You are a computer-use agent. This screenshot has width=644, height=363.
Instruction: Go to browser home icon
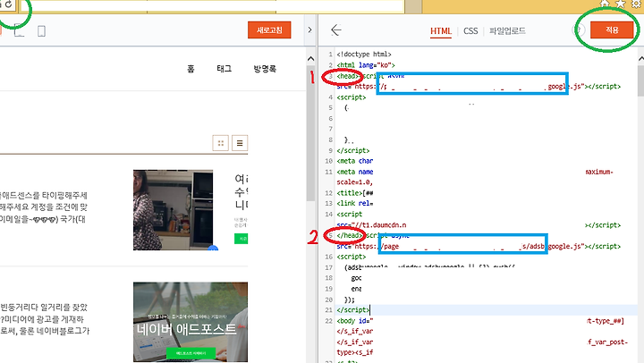[x=605, y=4]
